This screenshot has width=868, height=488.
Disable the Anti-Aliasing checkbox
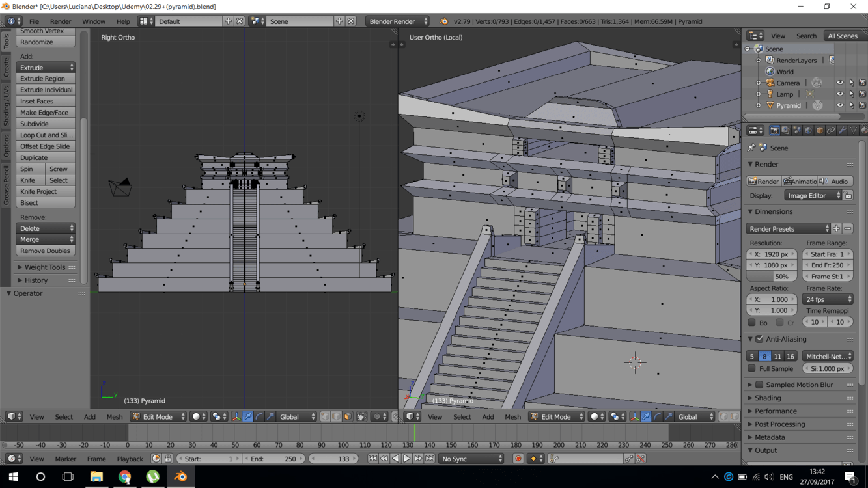coord(759,339)
